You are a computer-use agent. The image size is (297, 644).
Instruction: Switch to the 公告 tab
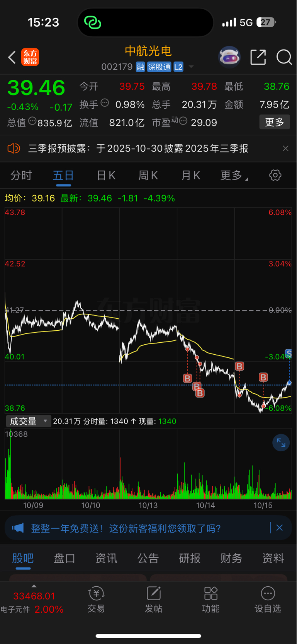(x=148, y=558)
